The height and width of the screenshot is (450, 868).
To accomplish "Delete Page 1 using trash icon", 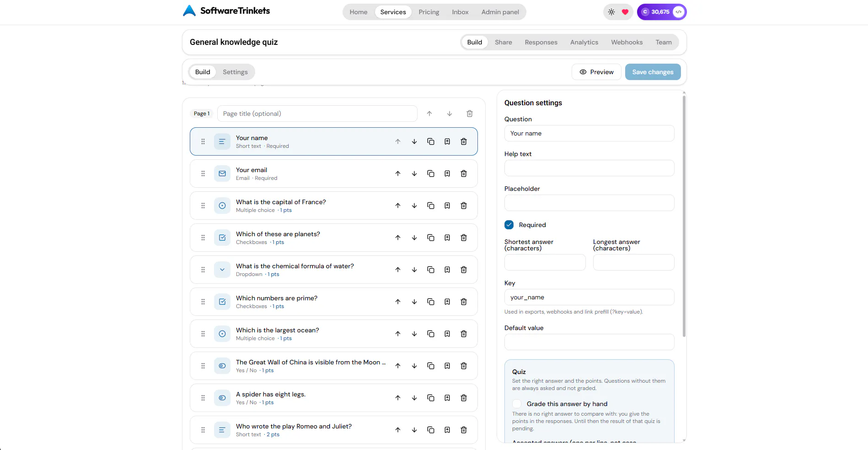I will (470, 114).
